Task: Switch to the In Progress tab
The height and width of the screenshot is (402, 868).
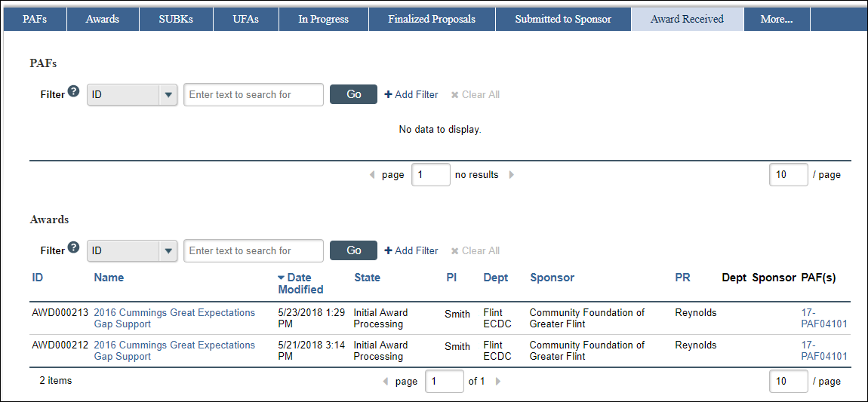Action: (323, 20)
